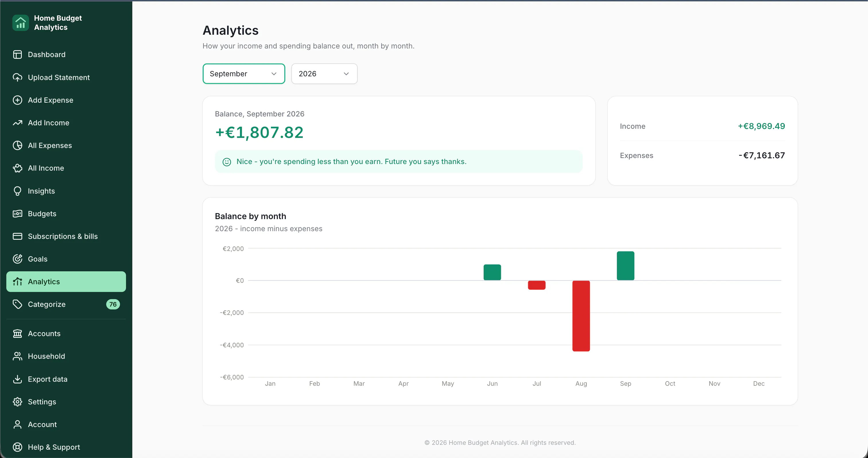Click the Export data download icon
868x458 pixels.
tap(18, 379)
